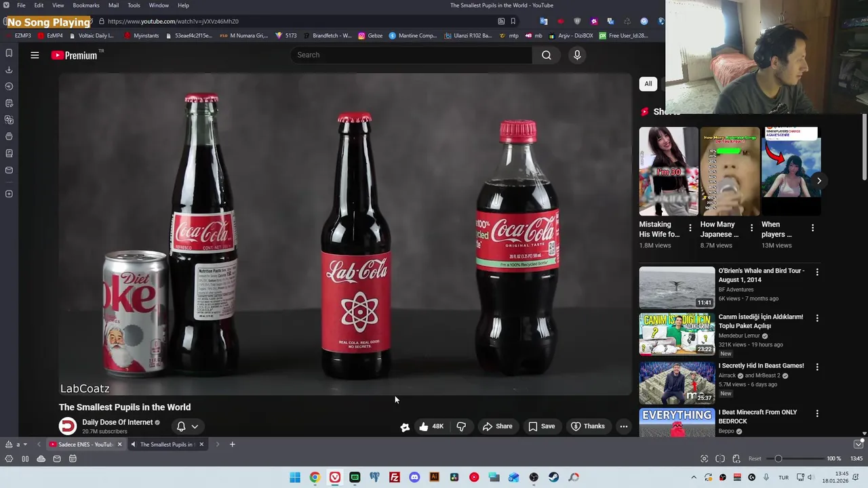Open Bookmarks panel in left sidebar
Screen dimensions: 868x488
coord(9,53)
